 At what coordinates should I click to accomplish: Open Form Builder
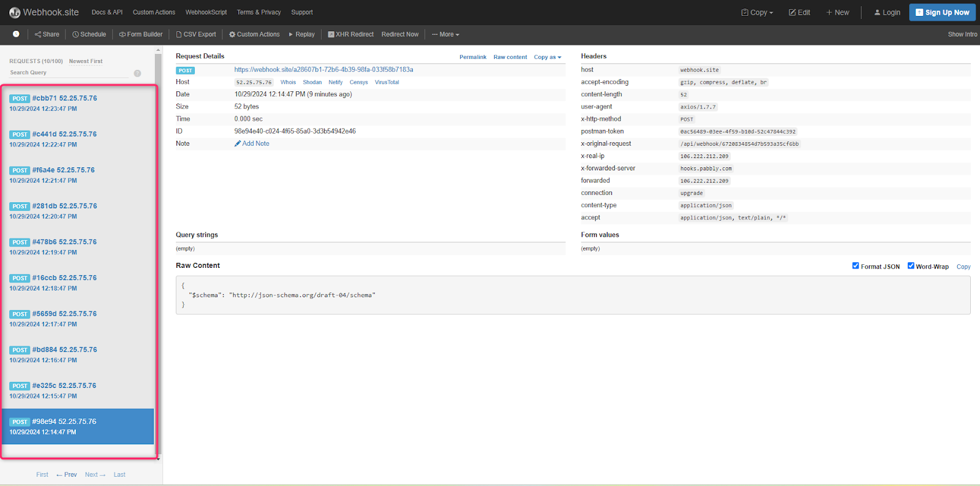(x=141, y=34)
